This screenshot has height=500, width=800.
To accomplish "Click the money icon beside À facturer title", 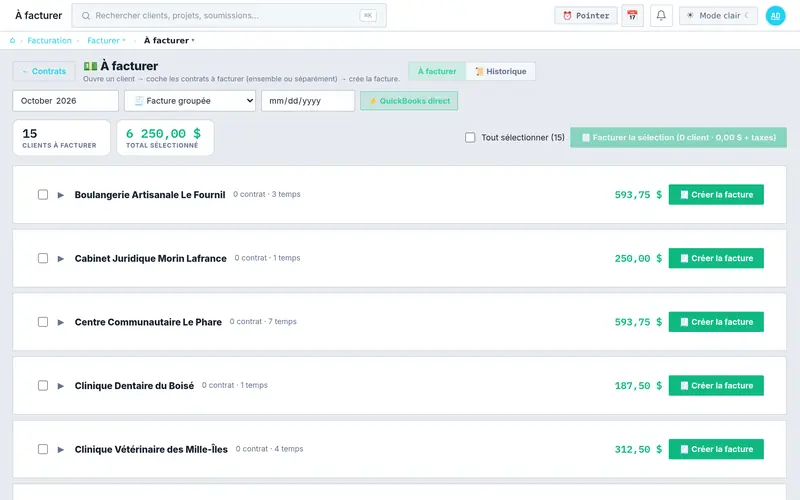I will [x=90, y=66].
